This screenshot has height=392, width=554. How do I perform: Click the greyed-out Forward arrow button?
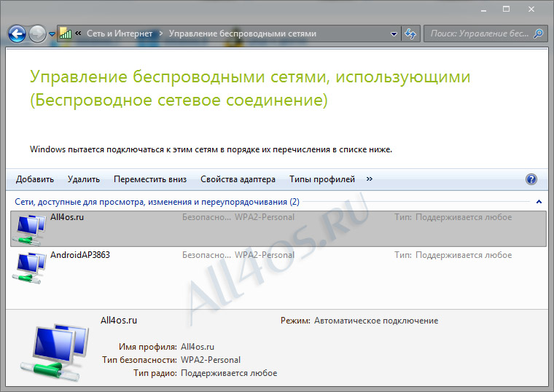(x=37, y=34)
